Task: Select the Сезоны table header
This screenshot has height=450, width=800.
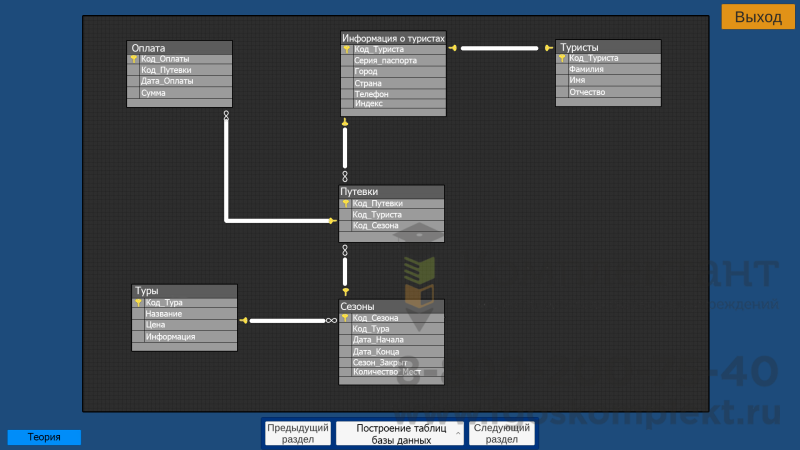Action: (x=391, y=306)
